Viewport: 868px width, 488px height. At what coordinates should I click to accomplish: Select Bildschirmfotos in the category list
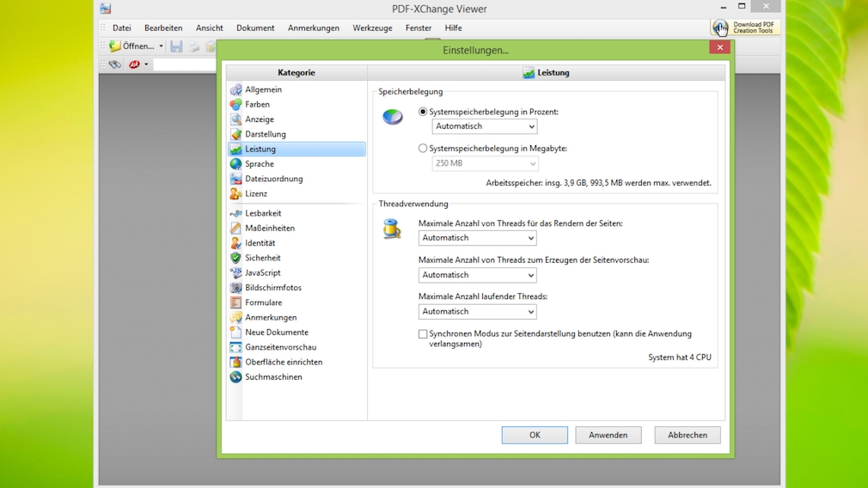(x=273, y=288)
